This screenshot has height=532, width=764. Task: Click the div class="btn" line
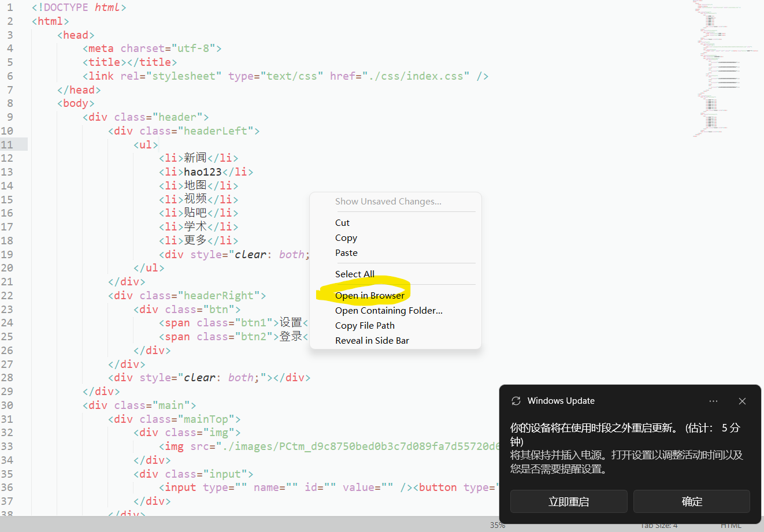187,309
